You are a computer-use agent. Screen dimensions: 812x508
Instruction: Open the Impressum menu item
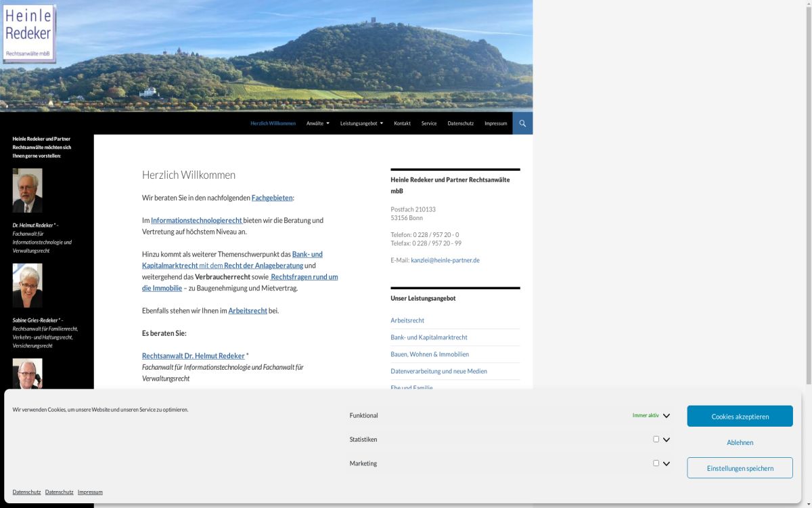pyautogui.click(x=495, y=123)
